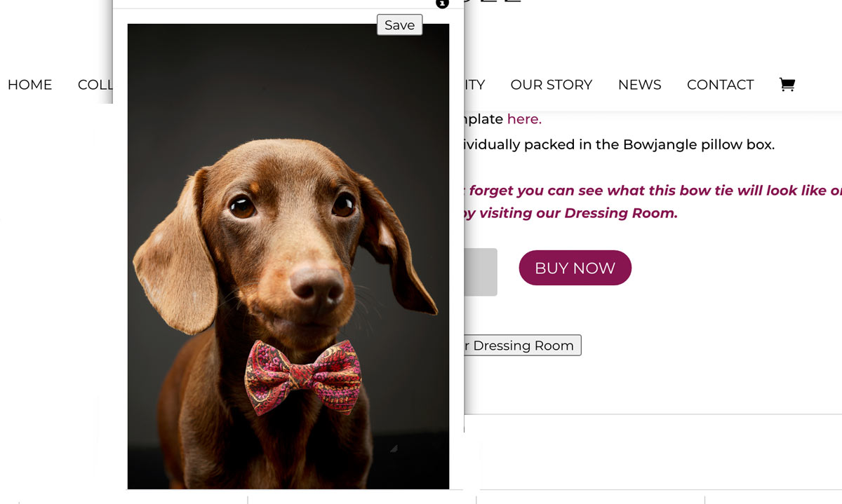Click the cut-off menu item ending in ITY
This screenshot has width=842, height=504.
pos(475,85)
